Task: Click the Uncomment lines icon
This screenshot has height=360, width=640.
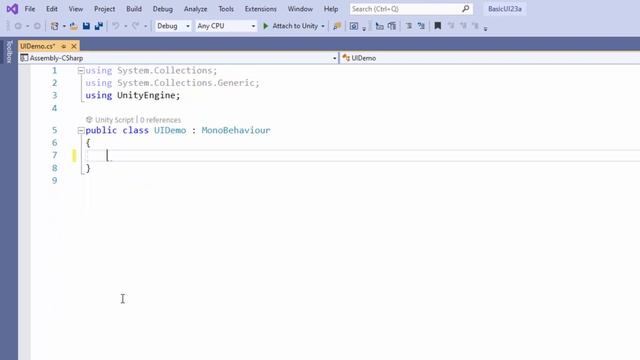Action: pos(421,26)
